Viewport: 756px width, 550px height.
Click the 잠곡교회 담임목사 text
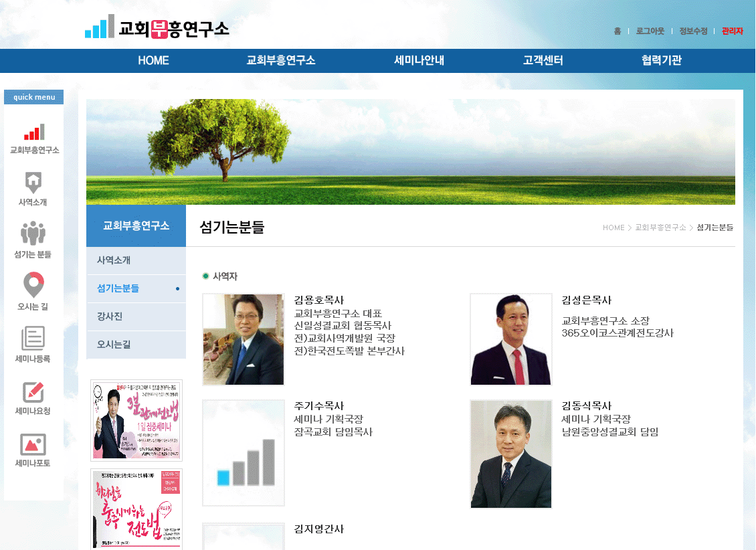[x=333, y=432]
